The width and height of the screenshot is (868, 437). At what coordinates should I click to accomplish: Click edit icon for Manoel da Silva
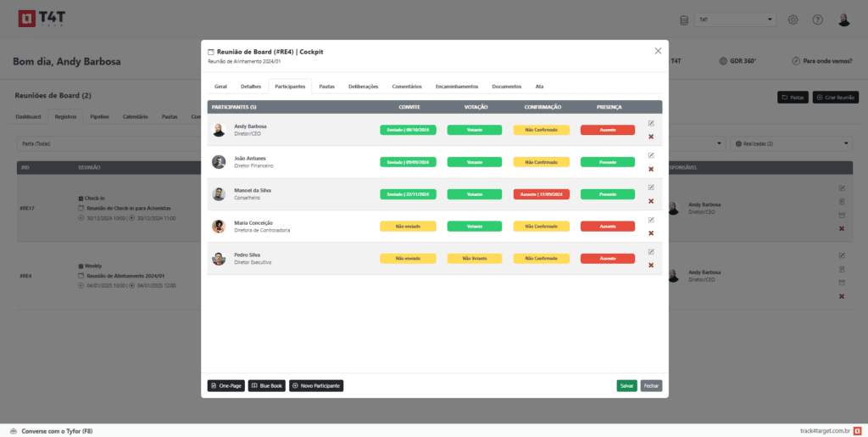coord(651,188)
